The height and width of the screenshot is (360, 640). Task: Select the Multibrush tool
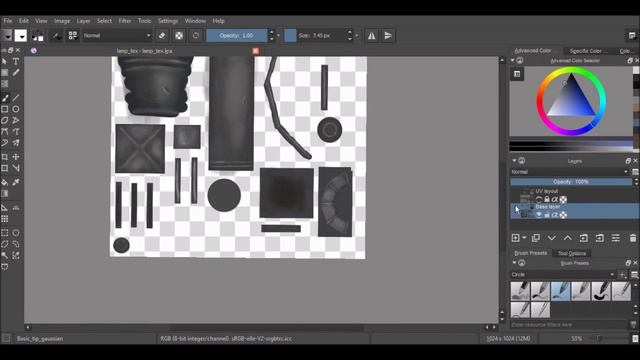pyautogui.click(x=16, y=143)
